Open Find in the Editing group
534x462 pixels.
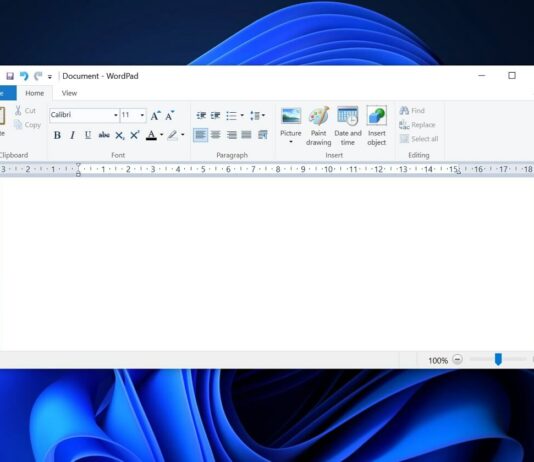(412, 111)
